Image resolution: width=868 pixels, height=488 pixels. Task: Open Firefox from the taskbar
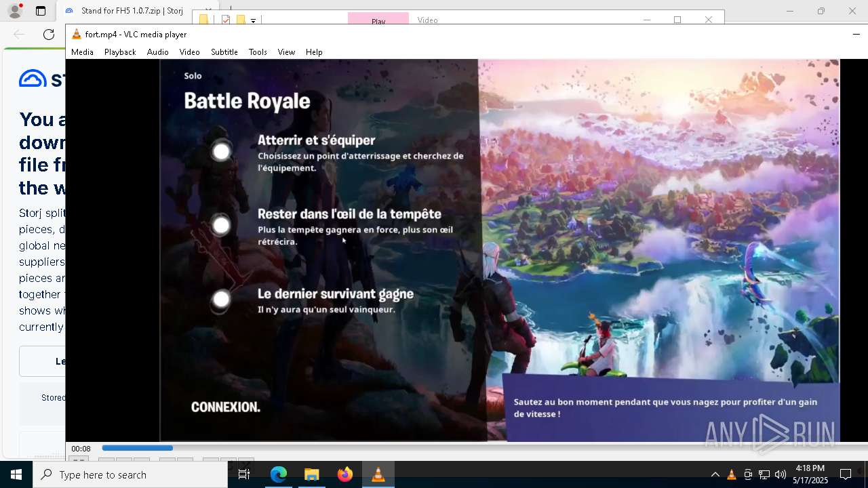coord(344,474)
